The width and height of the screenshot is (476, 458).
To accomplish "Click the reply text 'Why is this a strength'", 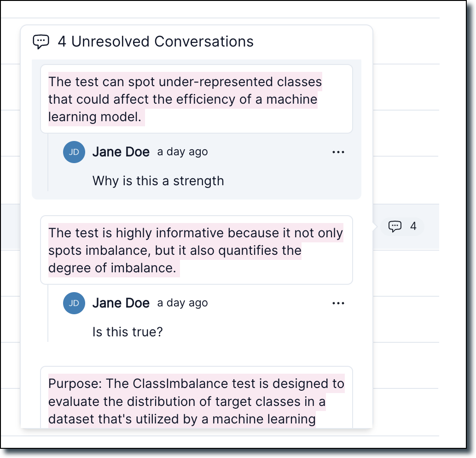I will [x=158, y=181].
